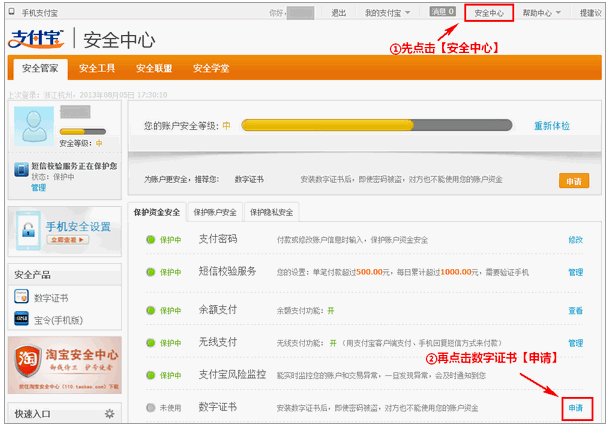
Task: Go to the 安全学堂 tab
Action: tap(211, 69)
